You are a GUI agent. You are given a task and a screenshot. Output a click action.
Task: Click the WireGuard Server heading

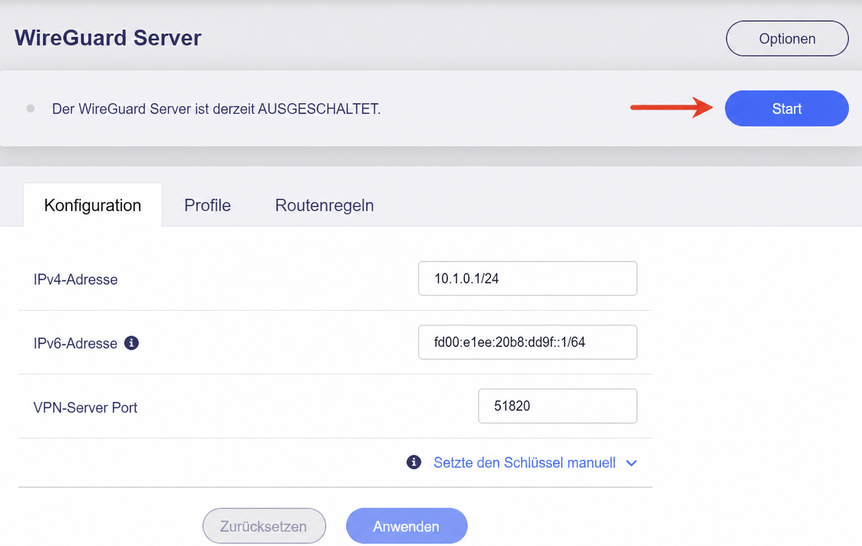(108, 38)
